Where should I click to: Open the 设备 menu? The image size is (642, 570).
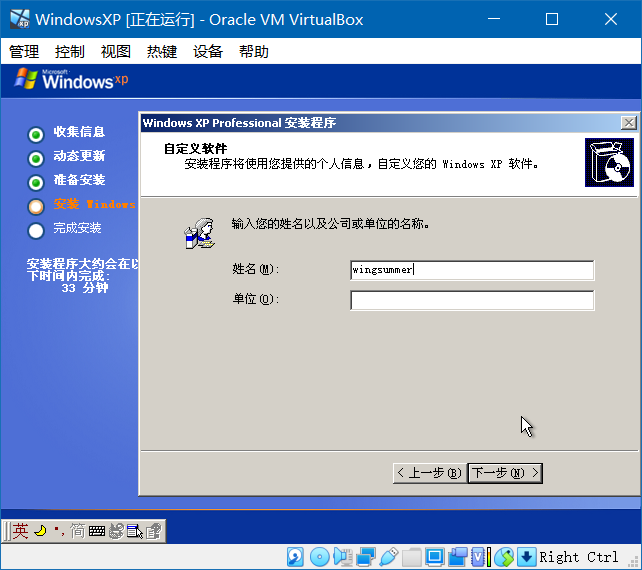pyautogui.click(x=208, y=52)
